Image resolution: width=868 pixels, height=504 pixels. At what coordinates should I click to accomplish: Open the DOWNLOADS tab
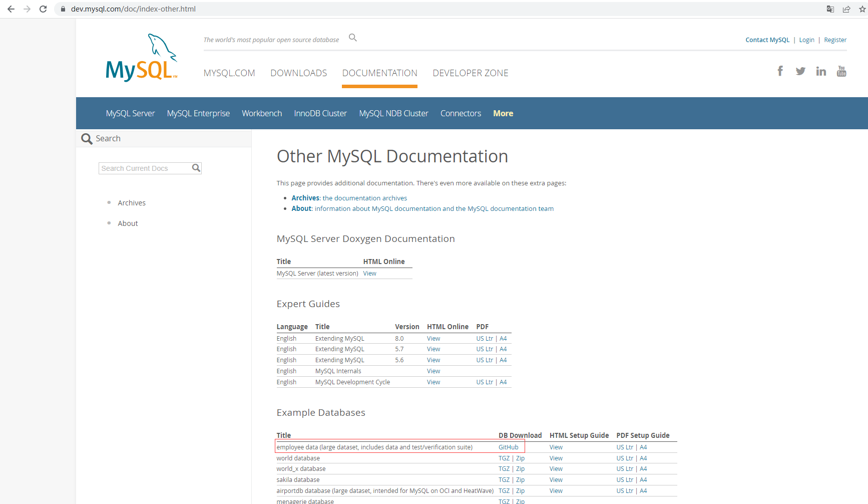point(299,73)
